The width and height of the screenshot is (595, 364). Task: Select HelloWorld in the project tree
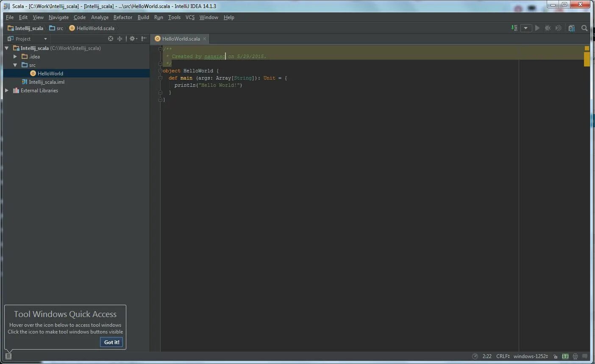50,74
